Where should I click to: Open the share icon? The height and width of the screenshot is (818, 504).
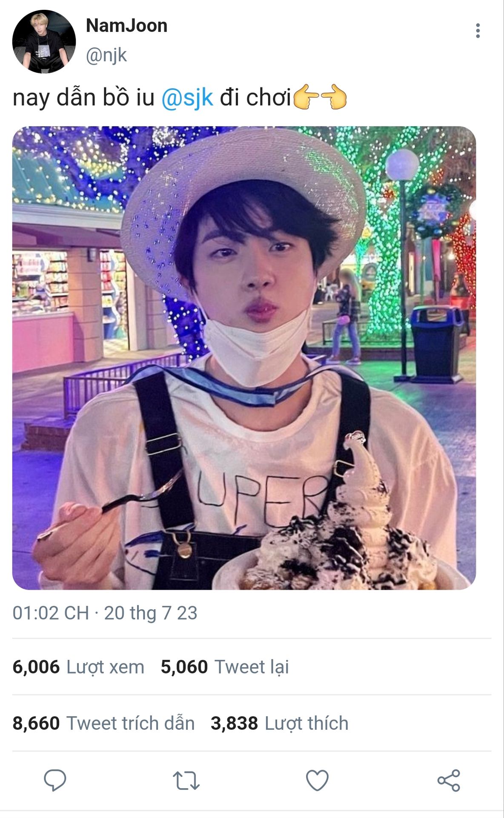(449, 781)
